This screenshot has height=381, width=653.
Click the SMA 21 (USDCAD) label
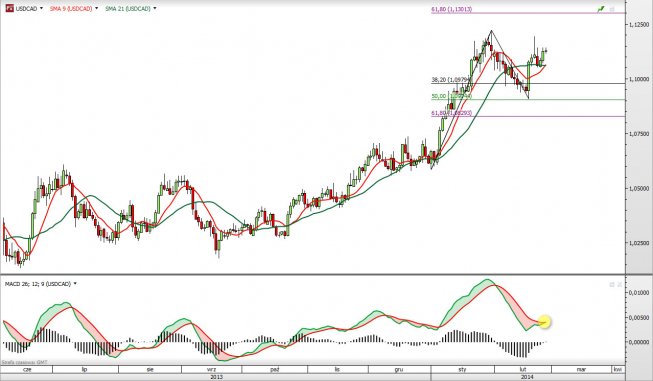click(127, 8)
